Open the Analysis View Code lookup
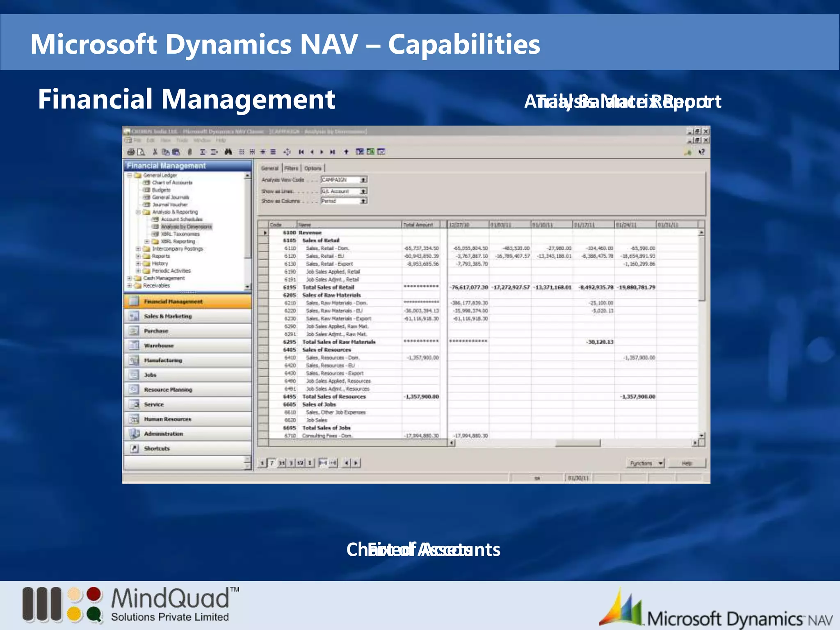Viewport: 840px width, 630px height. point(363,180)
